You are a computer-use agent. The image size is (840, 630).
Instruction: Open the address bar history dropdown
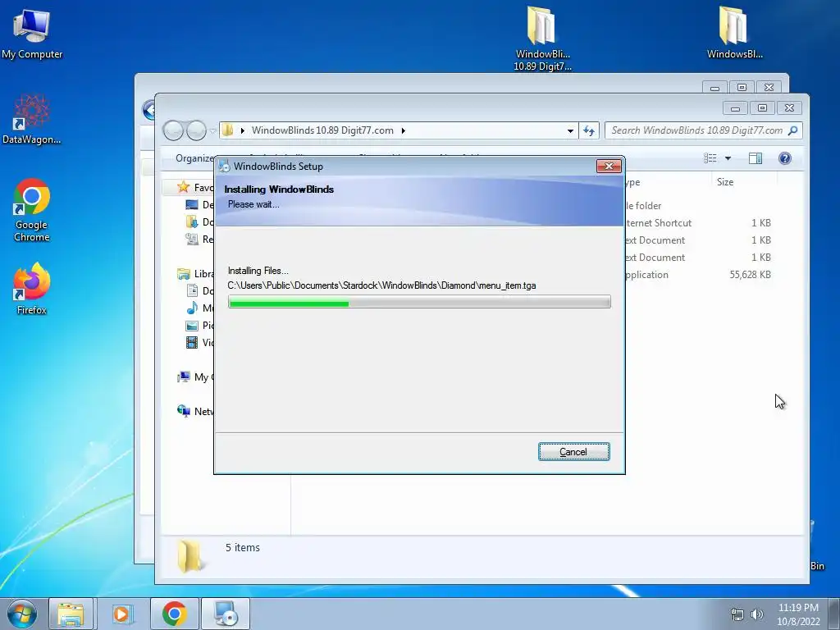[571, 130]
